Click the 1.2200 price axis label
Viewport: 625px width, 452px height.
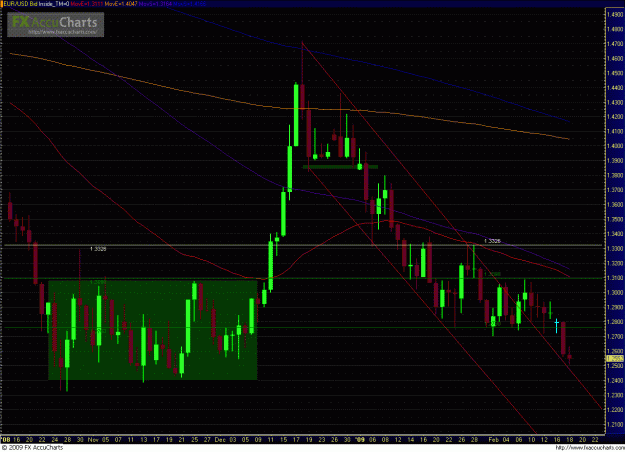[615, 410]
